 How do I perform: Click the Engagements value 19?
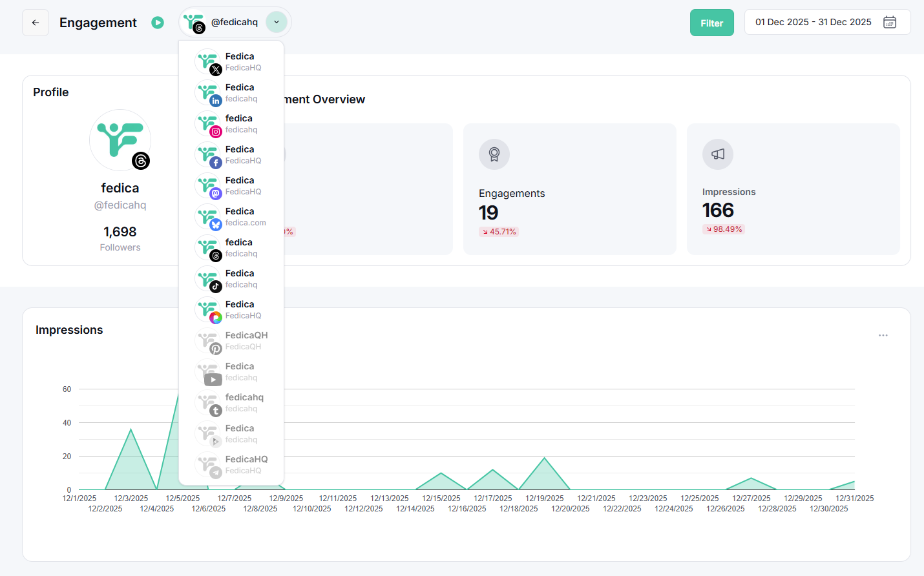click(488, 212)
